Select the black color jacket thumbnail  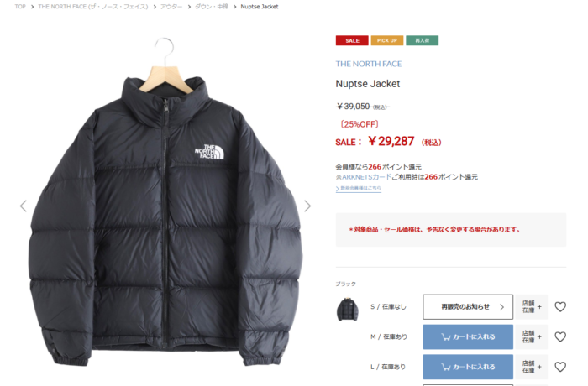(348, 309)
